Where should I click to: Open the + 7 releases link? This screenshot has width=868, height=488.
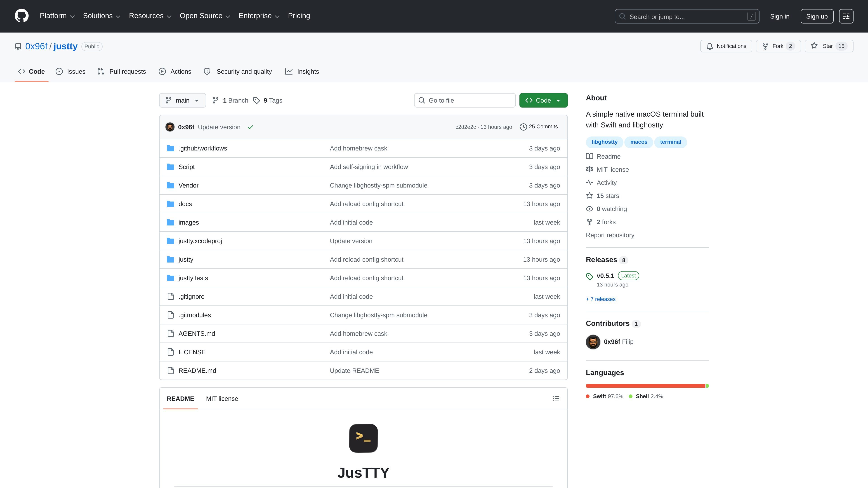600,299
